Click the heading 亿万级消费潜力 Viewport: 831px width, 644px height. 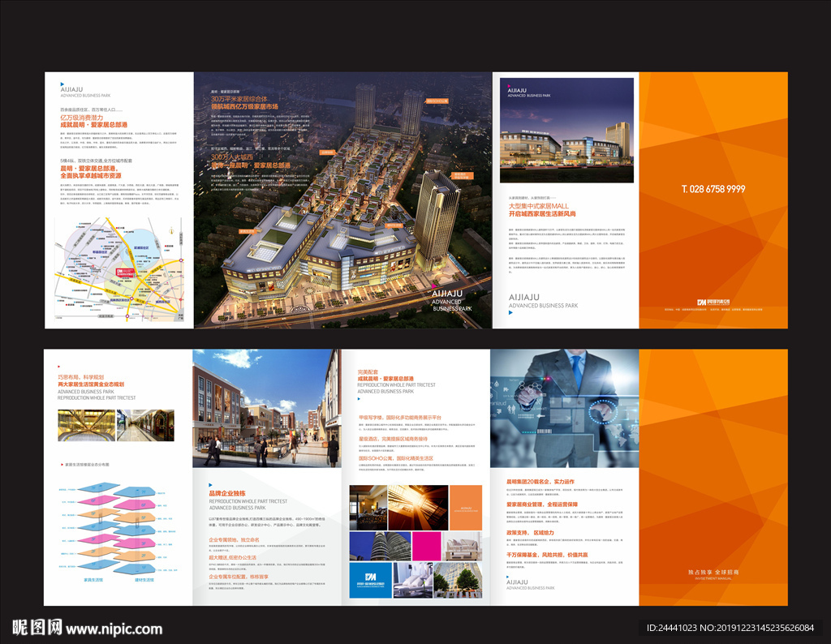(x=82, y=118)
